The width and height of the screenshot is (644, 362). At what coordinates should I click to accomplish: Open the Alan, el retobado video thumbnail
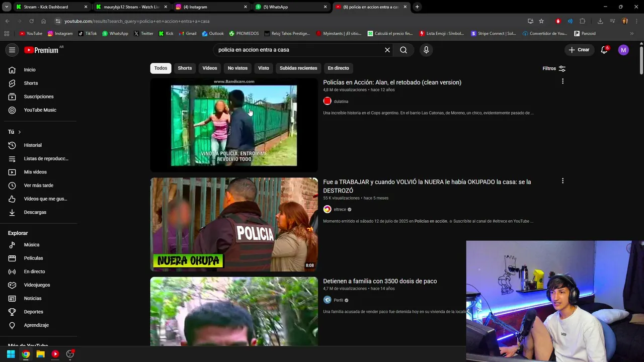point(234,125)
